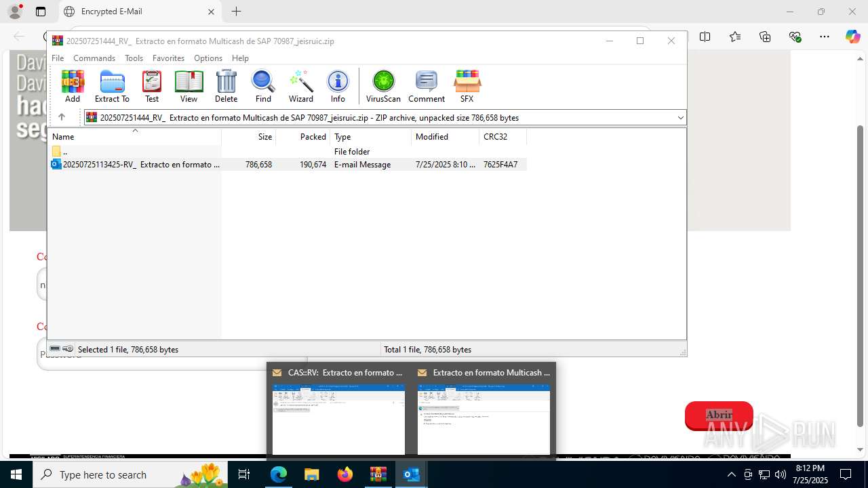
Task: Open the Options menu
Action: 208,58
